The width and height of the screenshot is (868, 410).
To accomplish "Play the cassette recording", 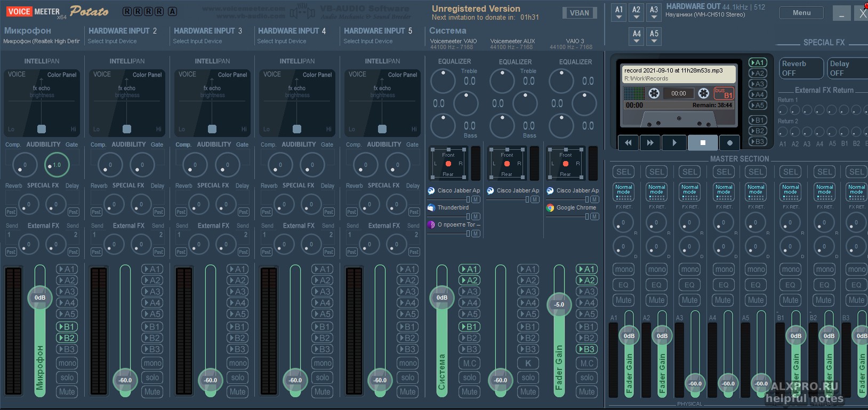I will click(674, 142).
